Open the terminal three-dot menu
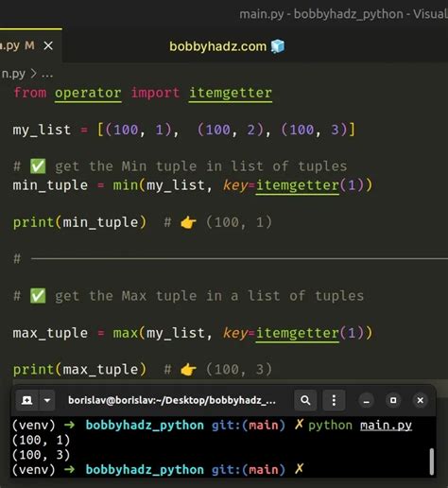This screenshot has width=448, height=488. click(x=334, y=400)
